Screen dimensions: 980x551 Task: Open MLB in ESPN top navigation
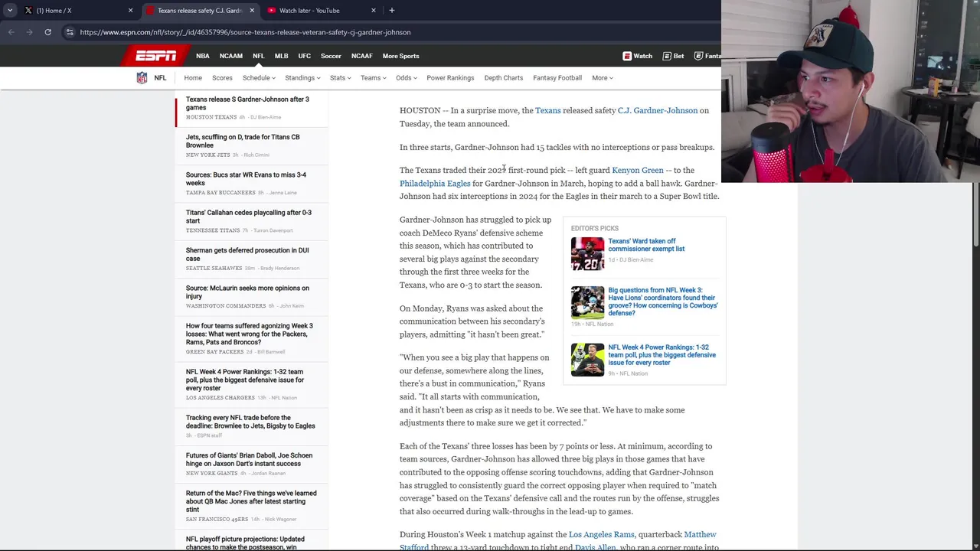point(281,56)
